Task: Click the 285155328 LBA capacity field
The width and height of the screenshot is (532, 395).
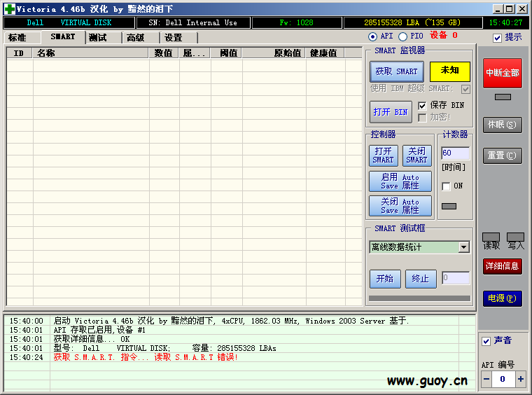Action: (x=412, y=22)
